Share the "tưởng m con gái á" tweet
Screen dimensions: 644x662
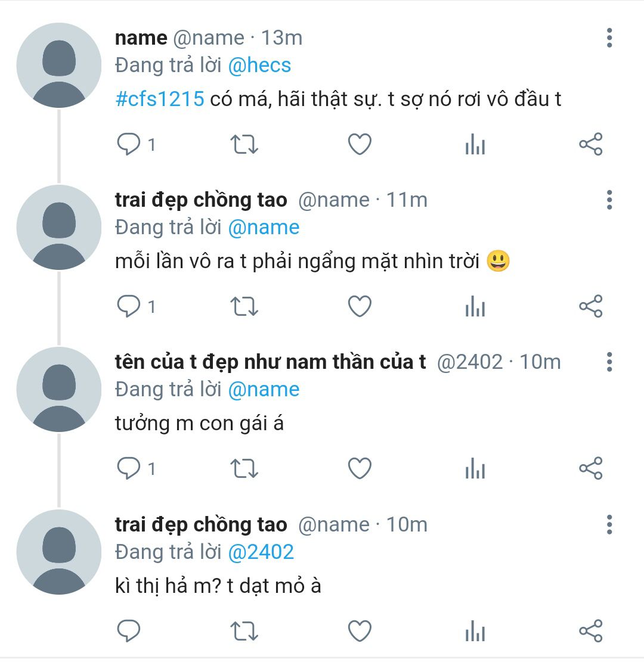[591, 469]
